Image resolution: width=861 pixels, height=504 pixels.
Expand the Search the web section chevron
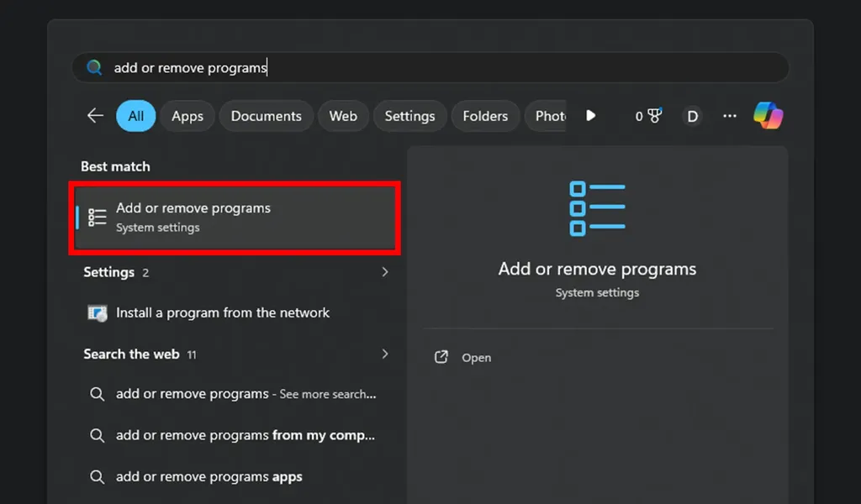(x=385, y=354)
